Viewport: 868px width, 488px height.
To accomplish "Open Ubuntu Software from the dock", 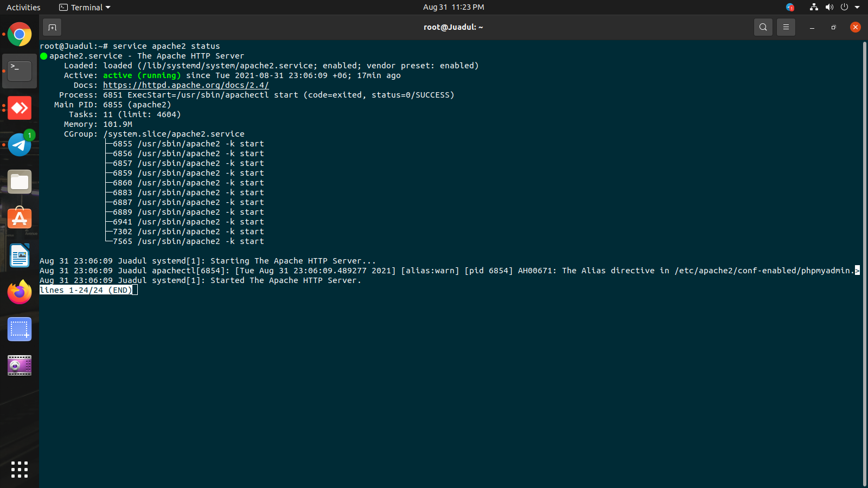I will tap(20, 218).
